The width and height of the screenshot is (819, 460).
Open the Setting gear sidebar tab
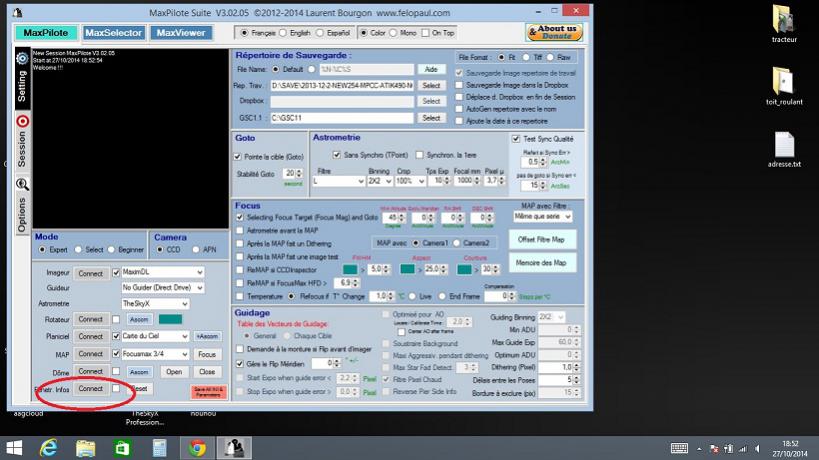point(22,78)
